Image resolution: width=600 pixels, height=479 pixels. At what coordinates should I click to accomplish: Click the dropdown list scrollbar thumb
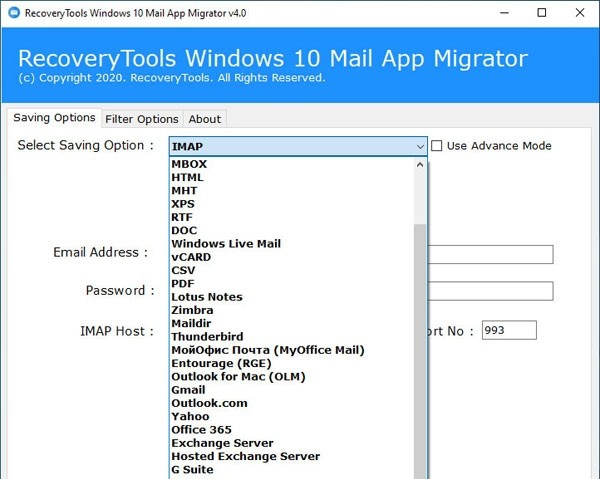pyautogui.click(x=420, y=351)
